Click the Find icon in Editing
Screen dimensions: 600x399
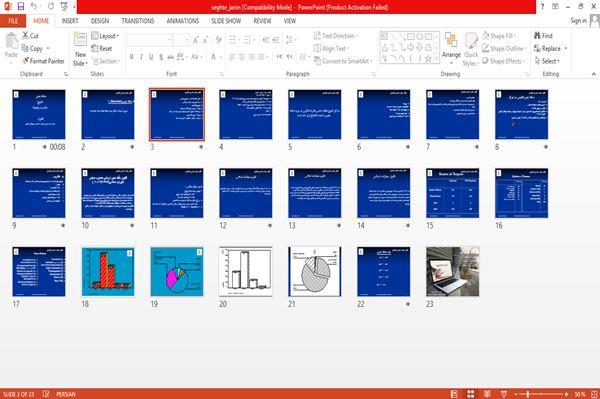[537, 36]
